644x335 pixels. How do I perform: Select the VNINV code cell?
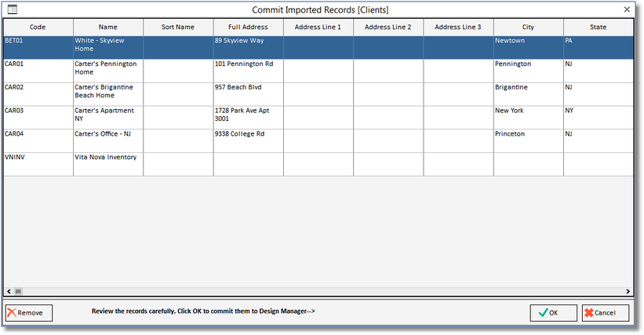pyautogui.click(x=38, y=165)
